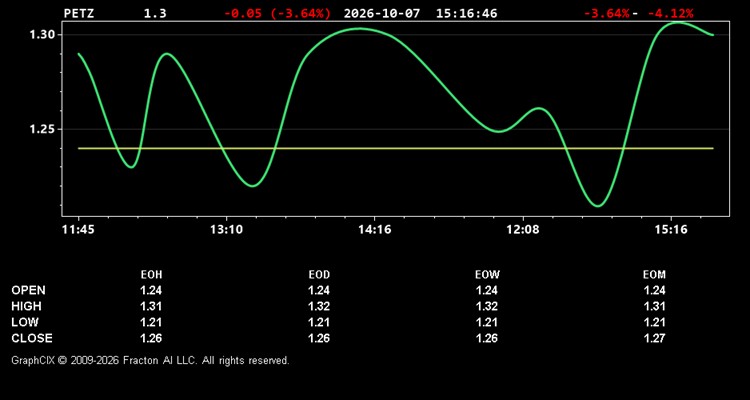Select the EOW column header
The image size is (750, 400).
tap(487, 275)
